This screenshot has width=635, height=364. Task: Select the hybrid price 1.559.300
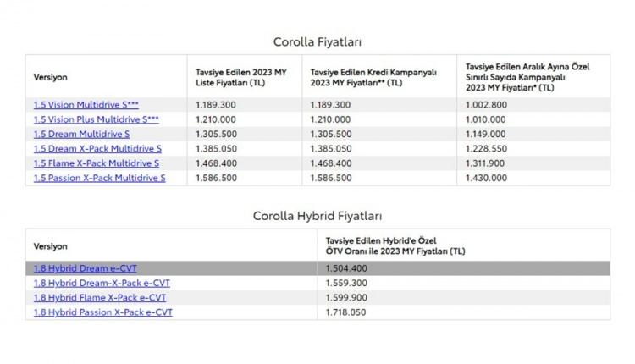(346, 283)
